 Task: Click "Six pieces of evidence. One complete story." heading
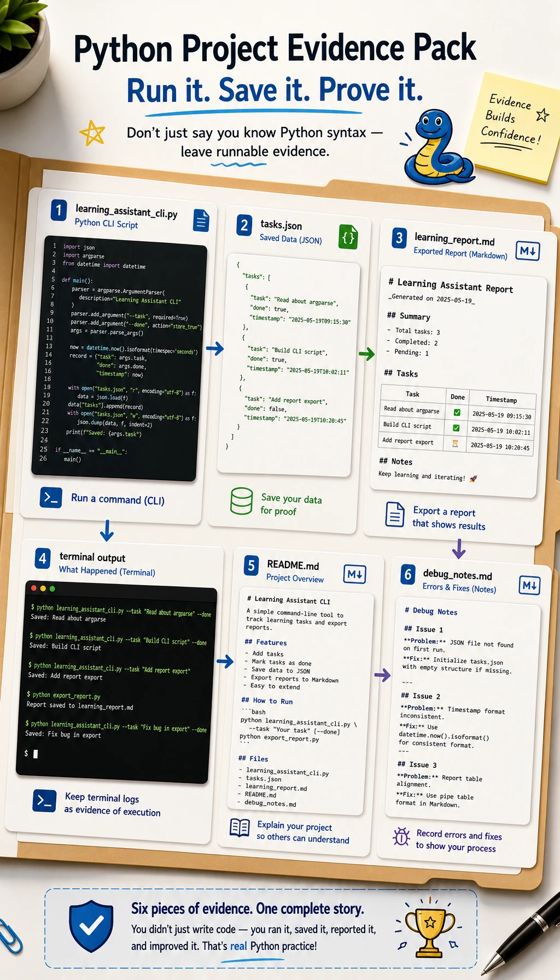pyautogui.click(x=247, y=909)
